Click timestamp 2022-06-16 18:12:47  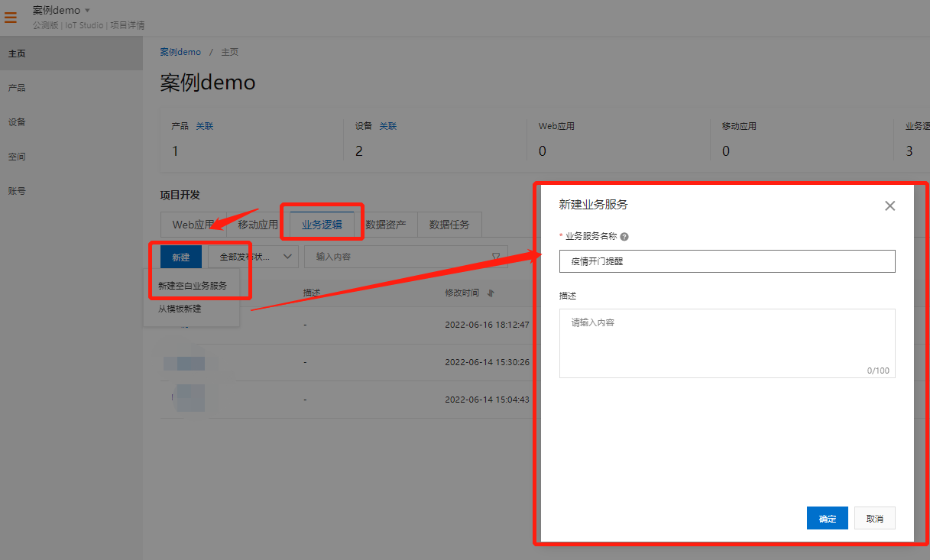click(487, 325)
